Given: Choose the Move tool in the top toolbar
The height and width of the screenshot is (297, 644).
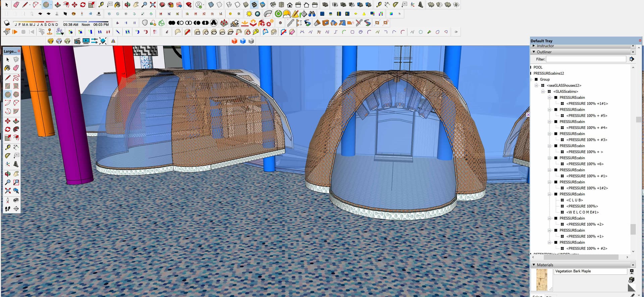Looking at the screenshot, I should click(x=74, y=5).
